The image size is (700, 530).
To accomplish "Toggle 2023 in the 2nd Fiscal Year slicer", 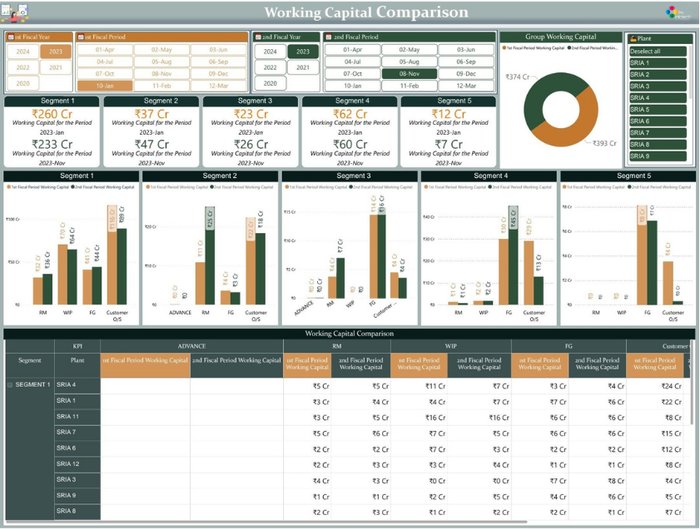I will 303,52.
